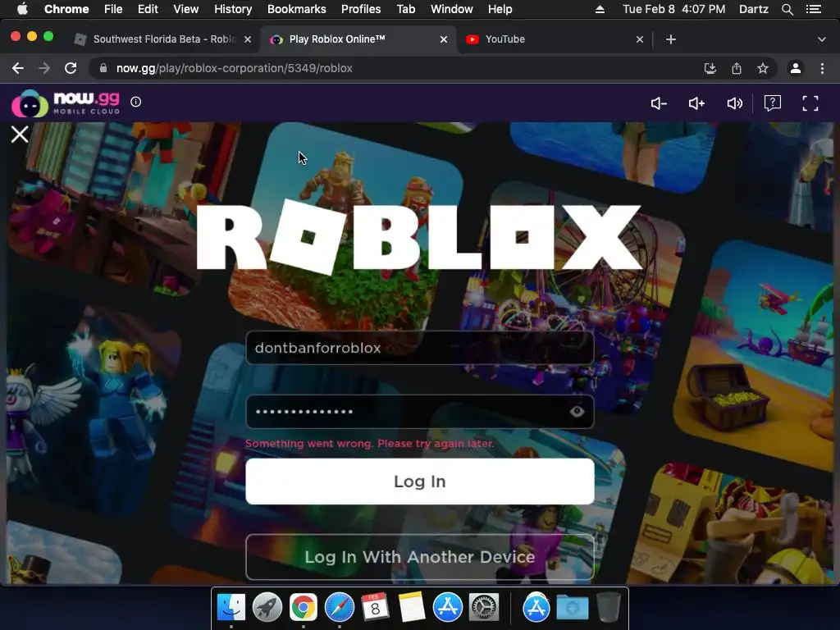The width and height of the screenshot is (840, 630).
Task: Choose Log In With Another Device
Action: click(x=419, y=557)
